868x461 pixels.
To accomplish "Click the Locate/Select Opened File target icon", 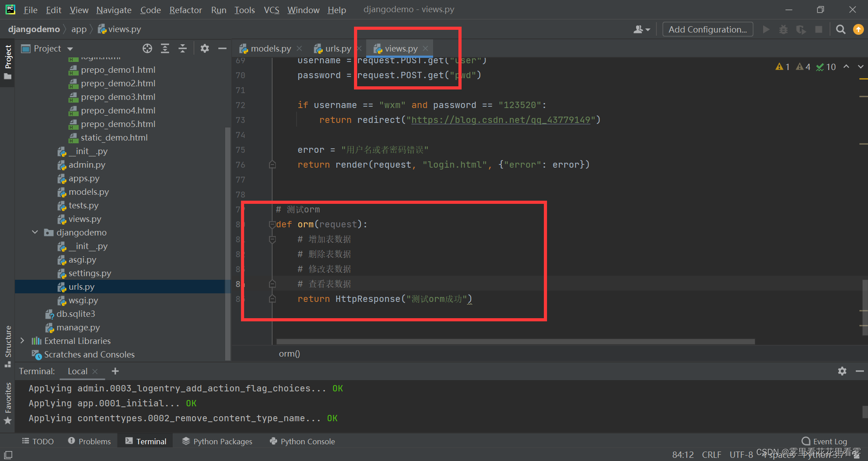I will click(x=147, y=48).
